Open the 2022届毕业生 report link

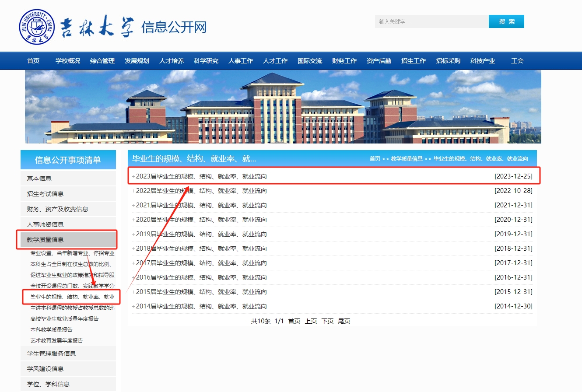pos(201,191)
